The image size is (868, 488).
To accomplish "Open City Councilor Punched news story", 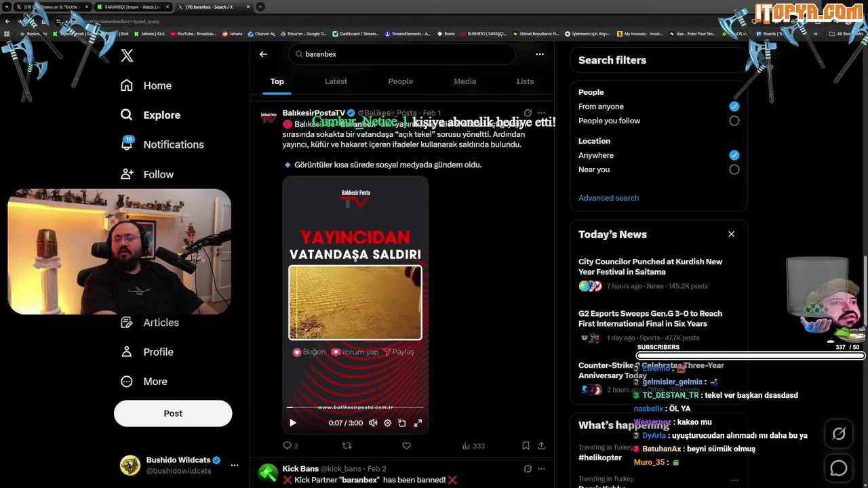I will pos(658,274).
